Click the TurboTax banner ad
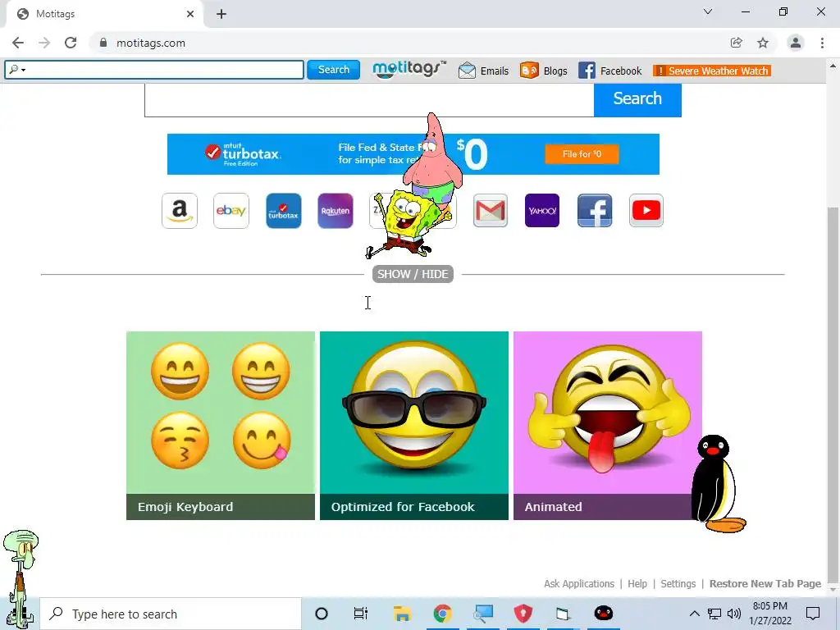Screen dimensions: 840x630 (413, 154)
